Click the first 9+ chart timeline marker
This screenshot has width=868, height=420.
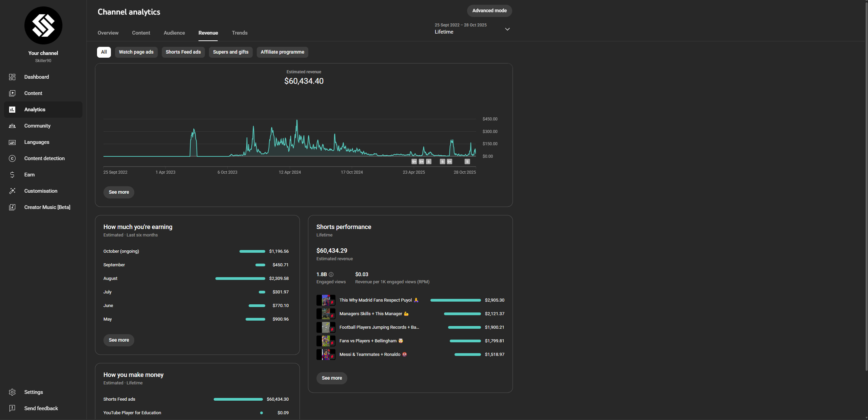click(414, 162)
